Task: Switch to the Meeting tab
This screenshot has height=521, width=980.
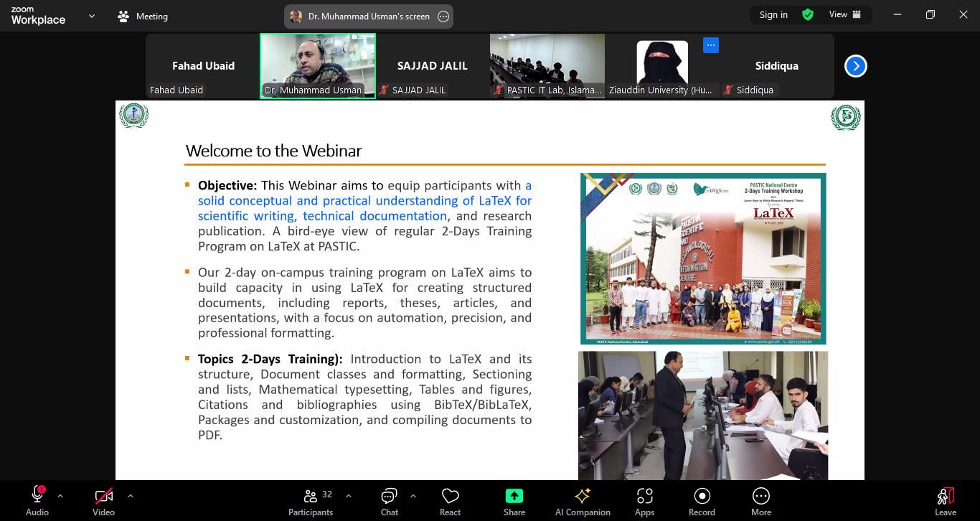Action: click(143, 16)
